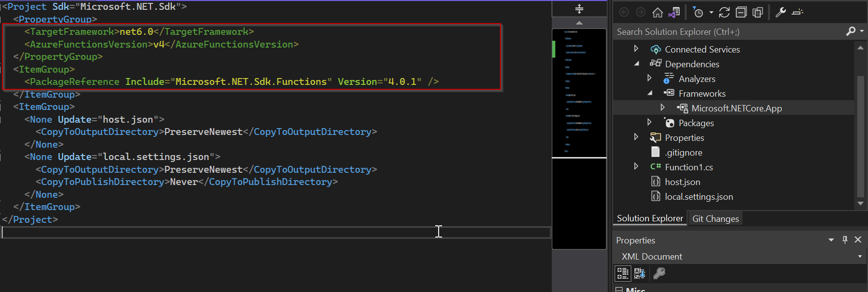The height and width of the screenshot is (292, 868).
Task: Sort properties Alphabetically
Action: click(640, 273)
